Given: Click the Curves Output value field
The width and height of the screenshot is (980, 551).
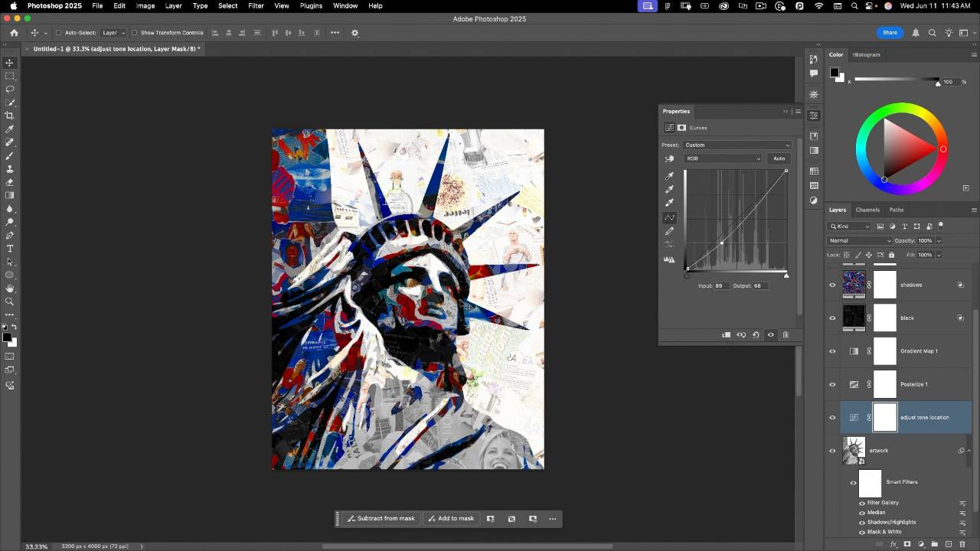Looking at the screenshot, I should (x=760, y=286).
